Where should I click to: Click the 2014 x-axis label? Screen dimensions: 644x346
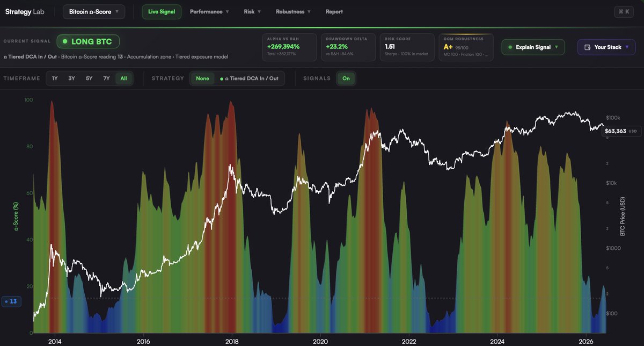[54, 341]
